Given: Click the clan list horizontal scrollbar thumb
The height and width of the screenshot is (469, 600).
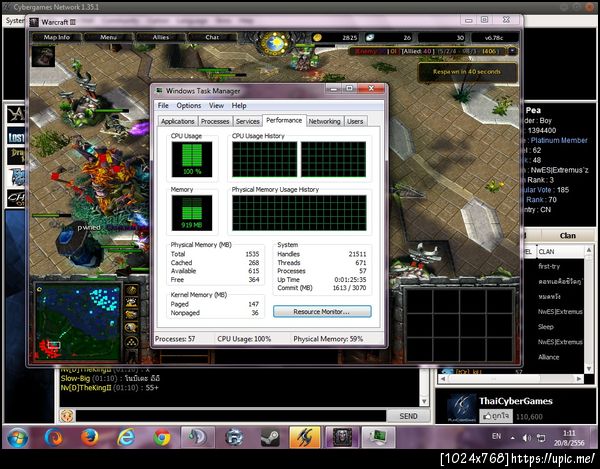Looking at the screenshot, I should click(x=494, y=378).
